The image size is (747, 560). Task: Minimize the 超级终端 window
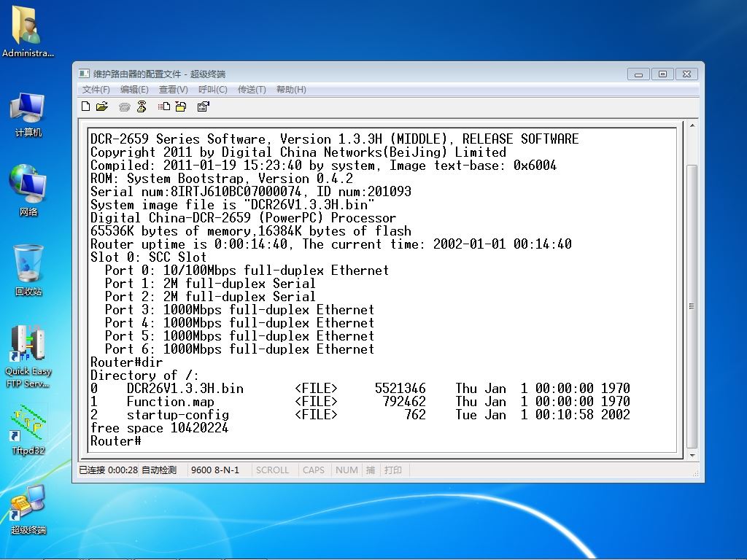(639, 74)
